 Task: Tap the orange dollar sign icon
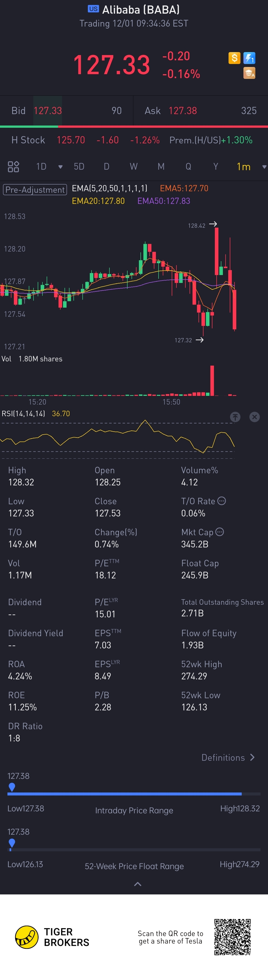(x=234, y=58)
